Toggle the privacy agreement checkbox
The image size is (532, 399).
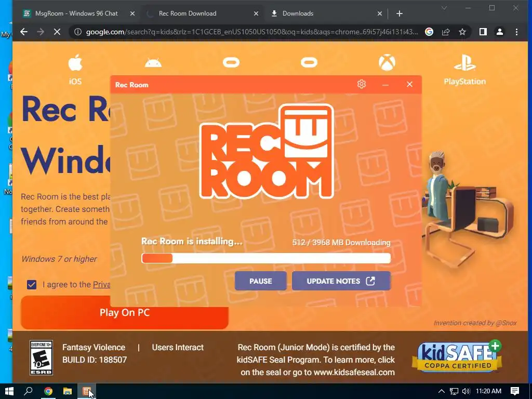click(32, 284)
